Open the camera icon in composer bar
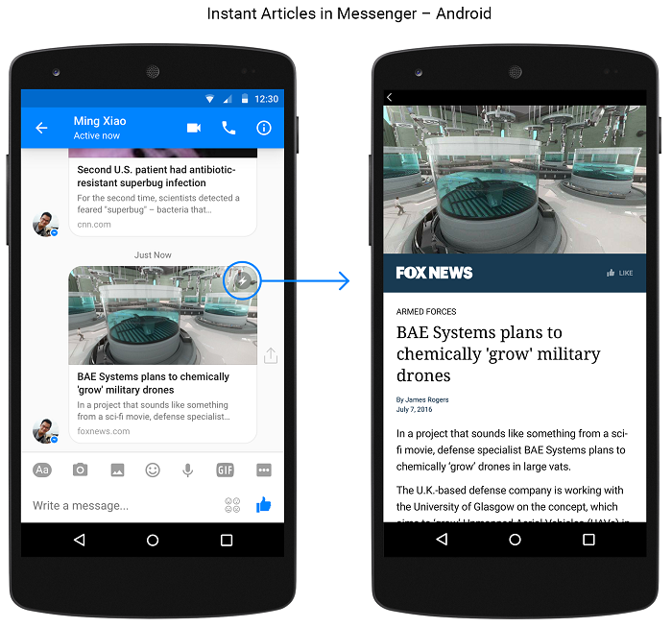The width and height of the screenshot is (672, 627). (80, 470)
